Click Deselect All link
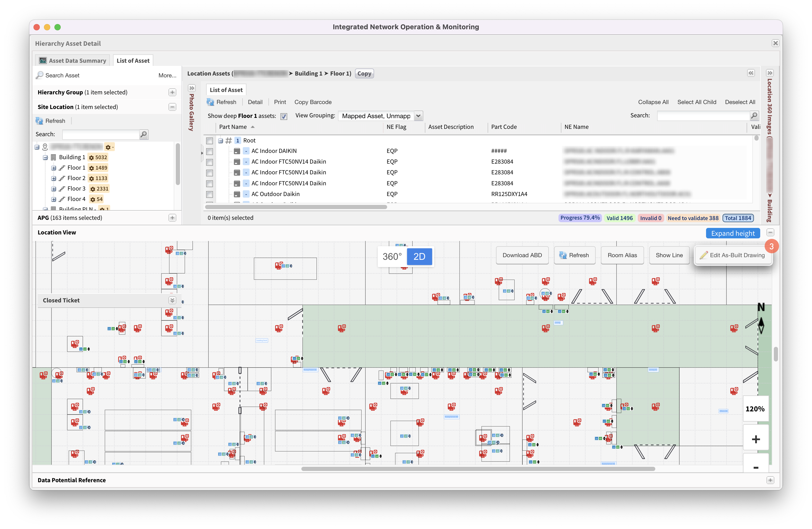The image size is (812, 529). point(740,102)
